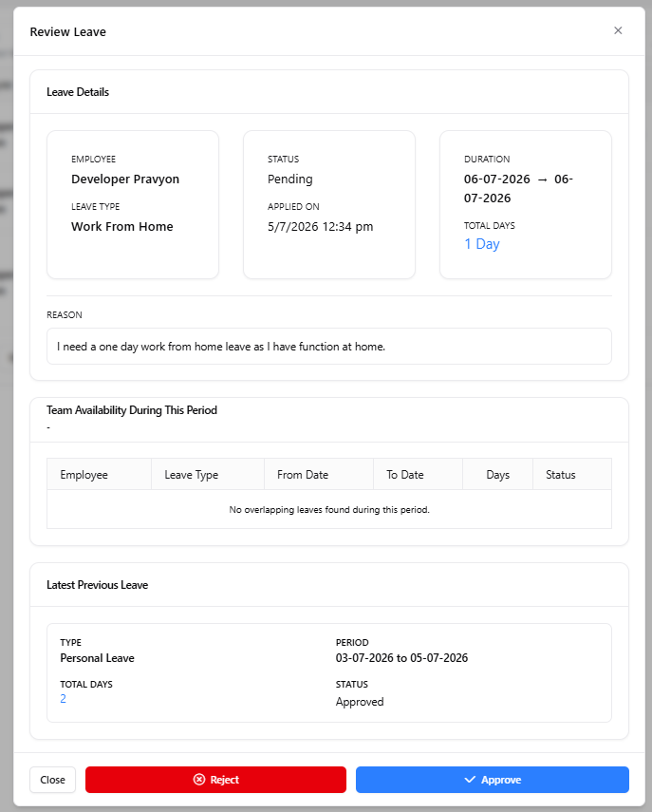The width and height of the screenshot is (652, 812).
Task: Click the 1 Day total days link
Action: [482, 244]
